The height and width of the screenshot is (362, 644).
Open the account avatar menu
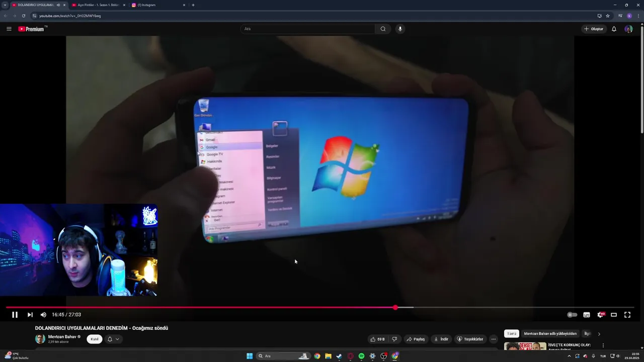(628, 29)
